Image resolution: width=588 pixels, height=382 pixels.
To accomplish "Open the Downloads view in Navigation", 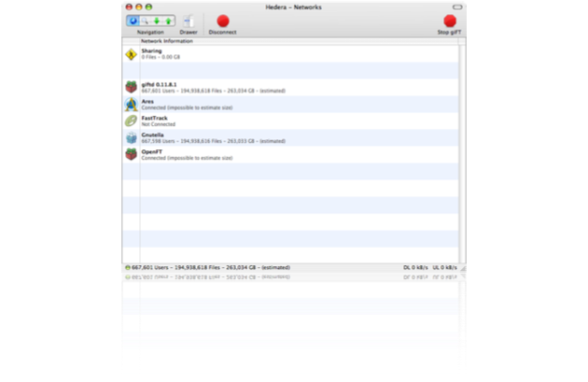I will [x=157, y=20].
